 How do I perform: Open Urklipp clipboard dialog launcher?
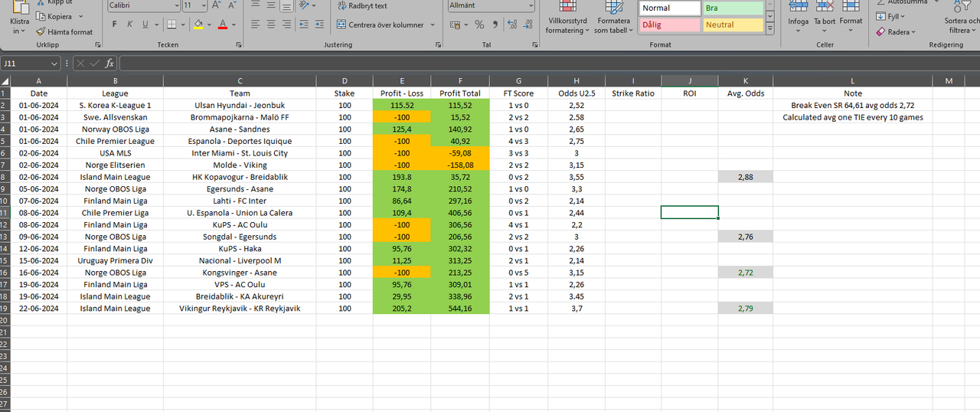pyautogui.click(x=96, y=45)
